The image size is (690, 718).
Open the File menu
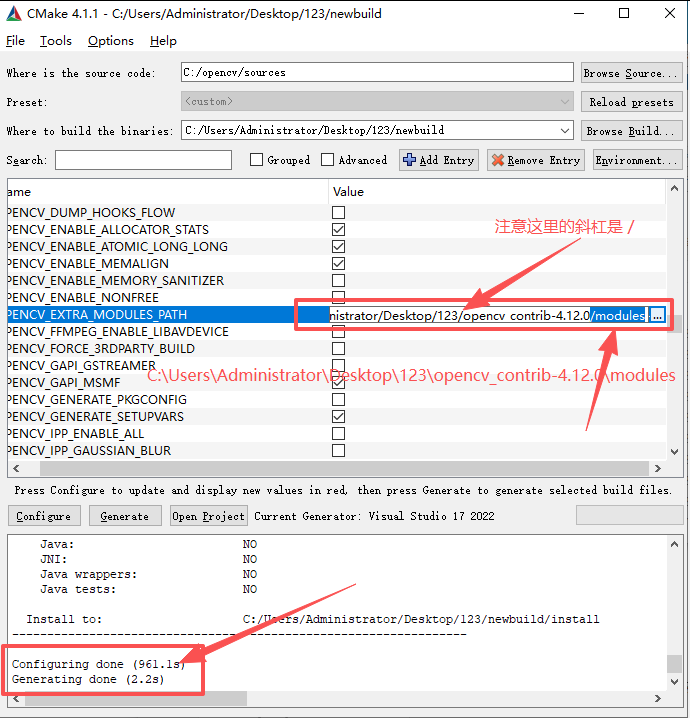pos(15,41)
